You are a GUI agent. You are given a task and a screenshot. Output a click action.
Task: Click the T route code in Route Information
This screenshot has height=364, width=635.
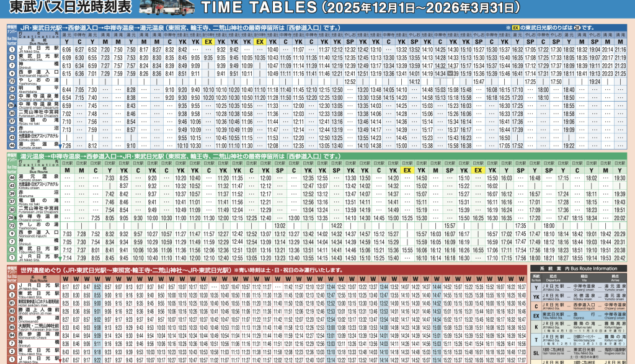click(536, 340)
